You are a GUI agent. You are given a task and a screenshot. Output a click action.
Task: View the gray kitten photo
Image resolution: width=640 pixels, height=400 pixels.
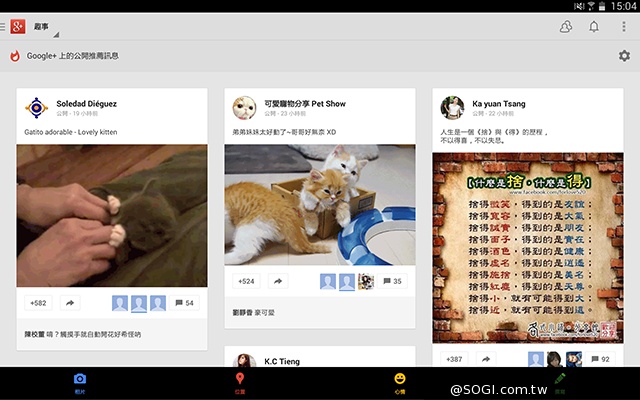[x=112, y=216]
